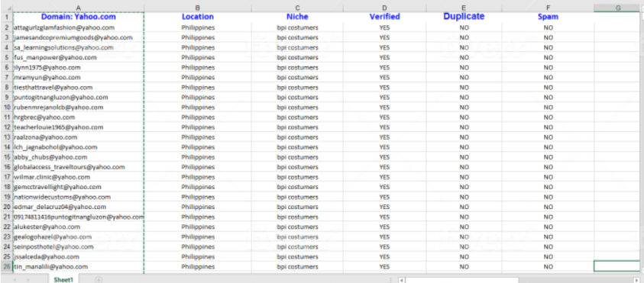
Task: Select the wilmar.clinic@yahoo.com cell
Action: 79,177
